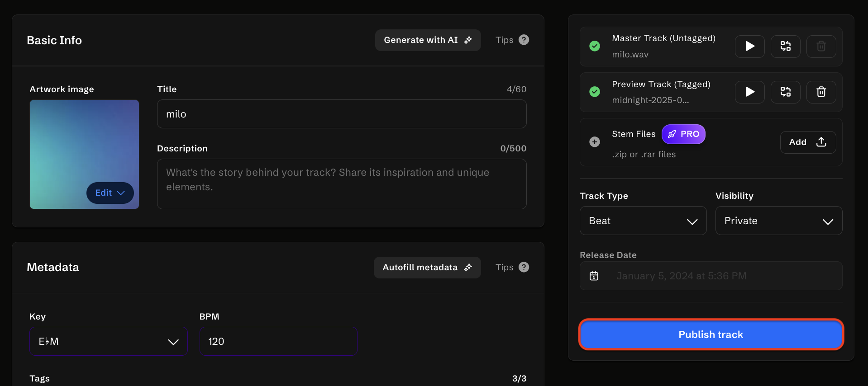Open Metadata tips help icon

pos(524,267)
